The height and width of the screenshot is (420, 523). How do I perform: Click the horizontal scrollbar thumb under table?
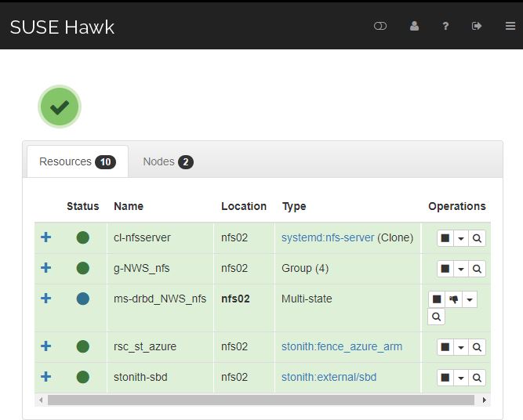point(261,400)
